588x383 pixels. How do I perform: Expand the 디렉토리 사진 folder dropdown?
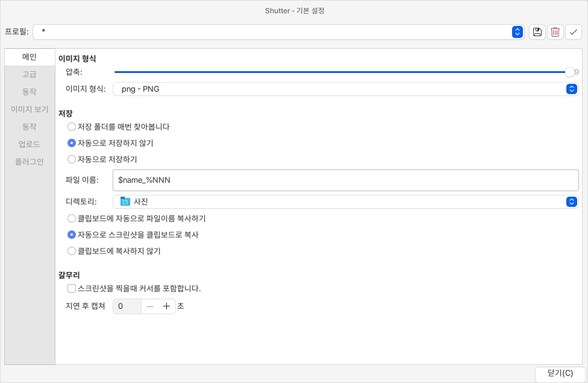tap(572, 201)
